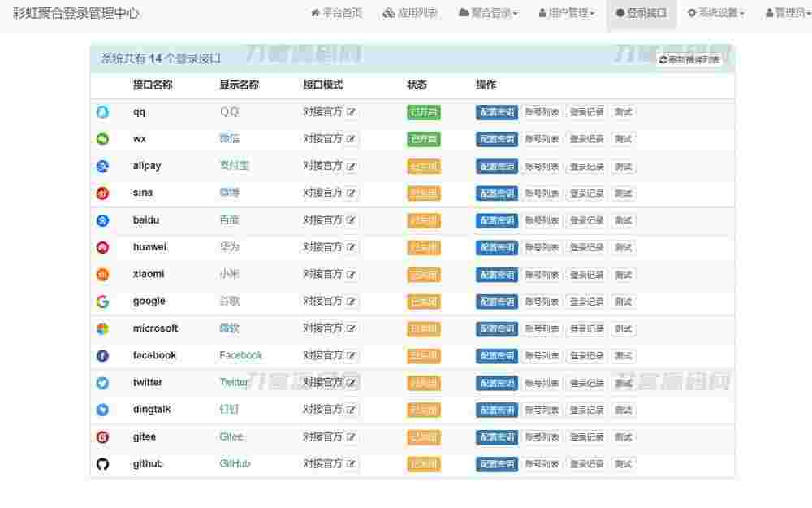Toggle the orange status badge for github
Image resolution: width=812 pixels, height=508 pixels.
click(x=424, y=464)
